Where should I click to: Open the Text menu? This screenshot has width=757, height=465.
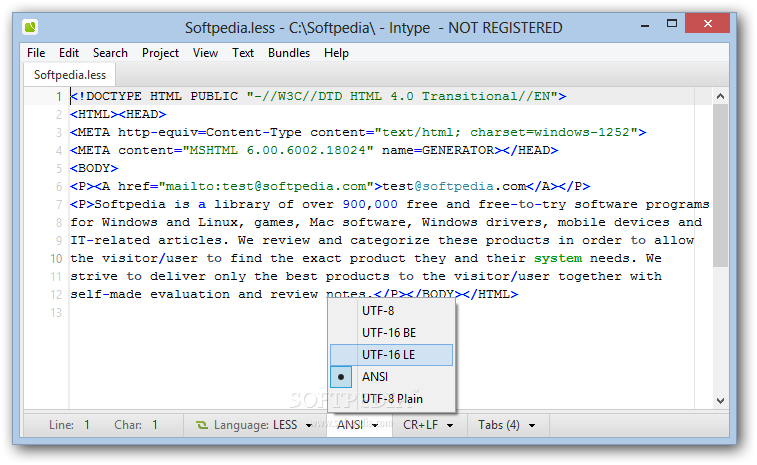243,53
